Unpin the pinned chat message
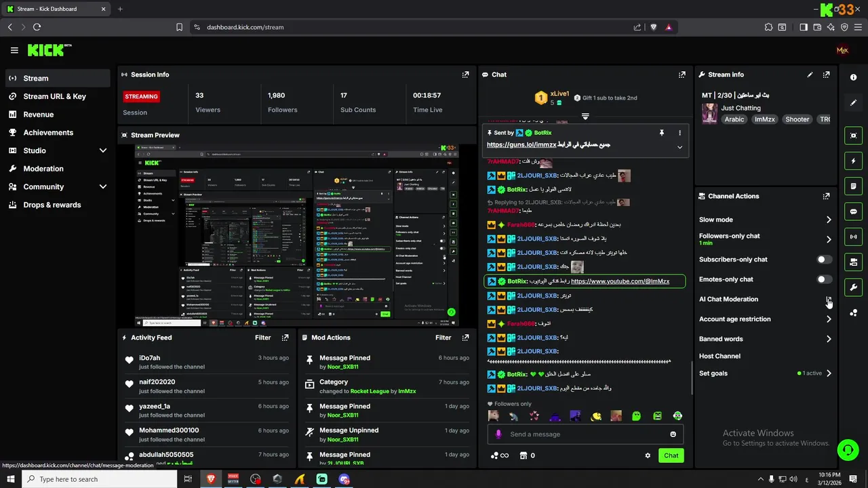868x488 pixels. [x=661, y=133]
